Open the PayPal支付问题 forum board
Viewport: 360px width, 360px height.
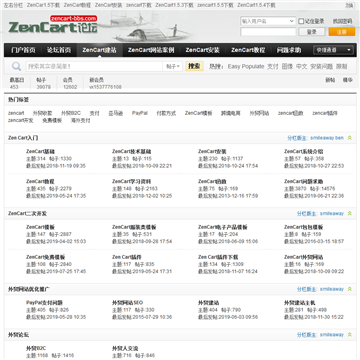point(44,303)
